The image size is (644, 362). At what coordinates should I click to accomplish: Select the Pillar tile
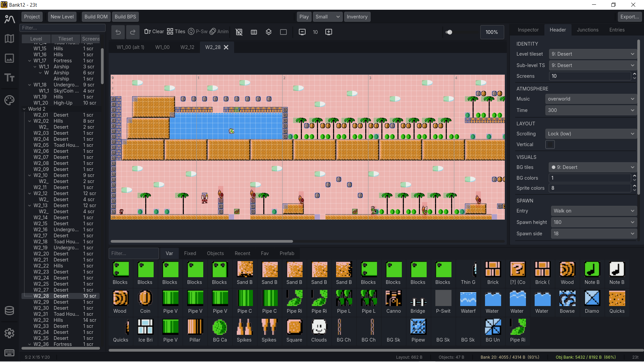[195, 331]
